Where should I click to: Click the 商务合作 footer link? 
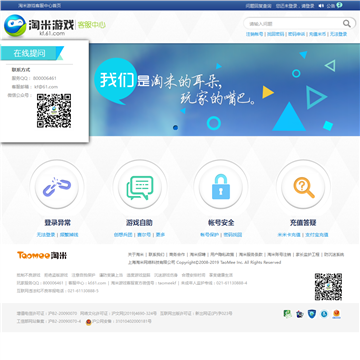pos(177,255)
